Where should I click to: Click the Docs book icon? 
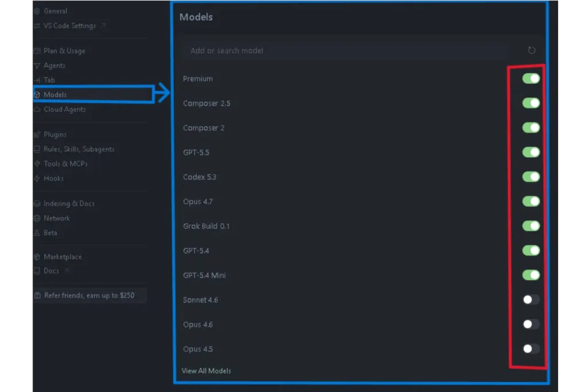click(x=37, y=270)
